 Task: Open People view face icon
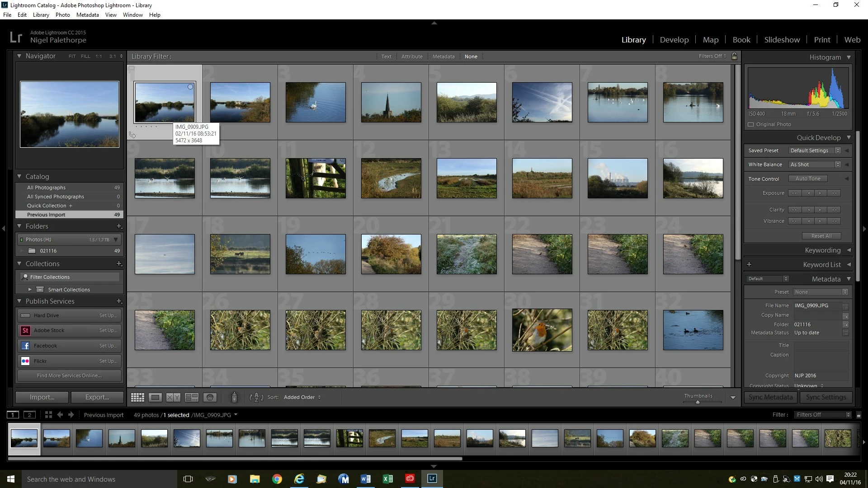(210, 398)
